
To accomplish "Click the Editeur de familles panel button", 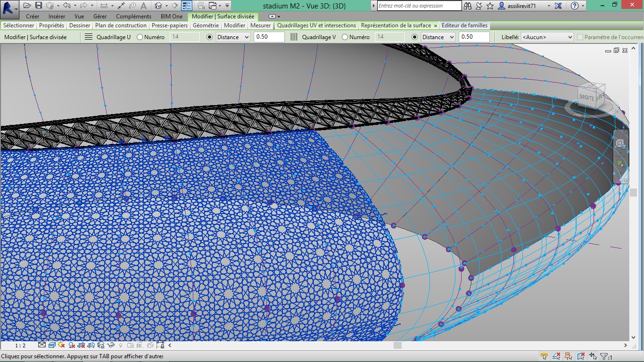I will tap(464, 25).
